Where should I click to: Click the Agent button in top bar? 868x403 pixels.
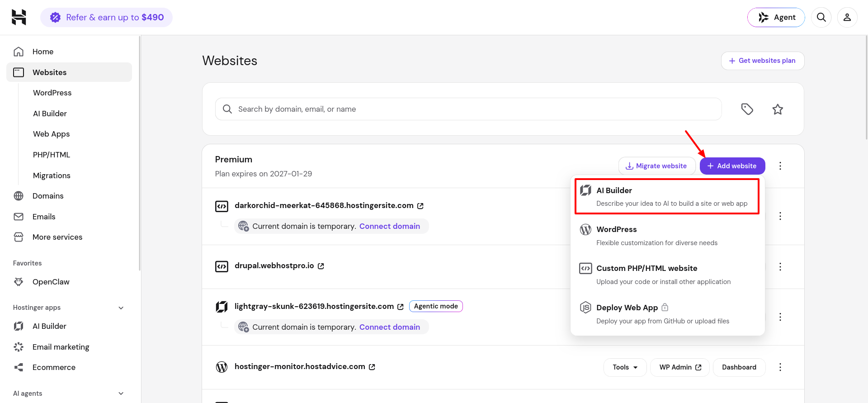click(776, 17)
